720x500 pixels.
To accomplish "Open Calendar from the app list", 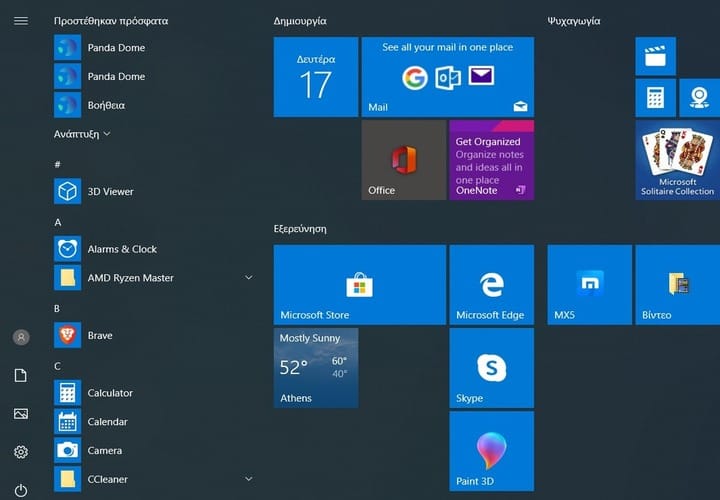I will pos(155,421).
